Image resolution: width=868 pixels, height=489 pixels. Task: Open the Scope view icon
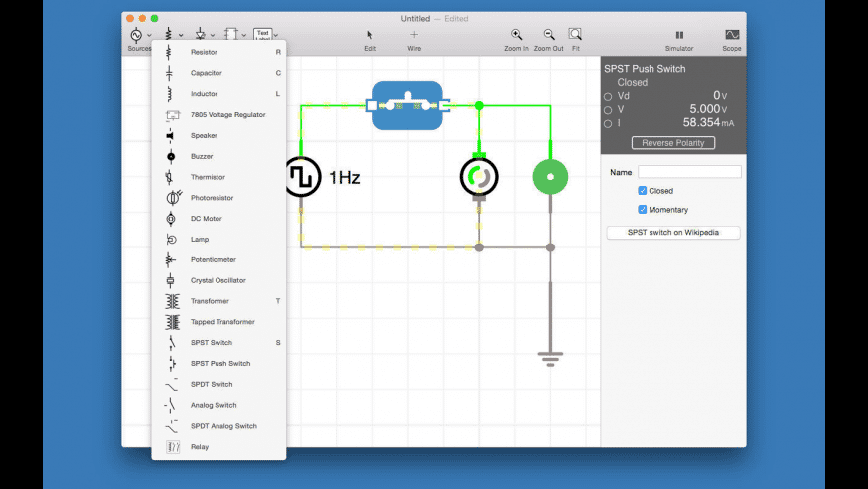732,34
